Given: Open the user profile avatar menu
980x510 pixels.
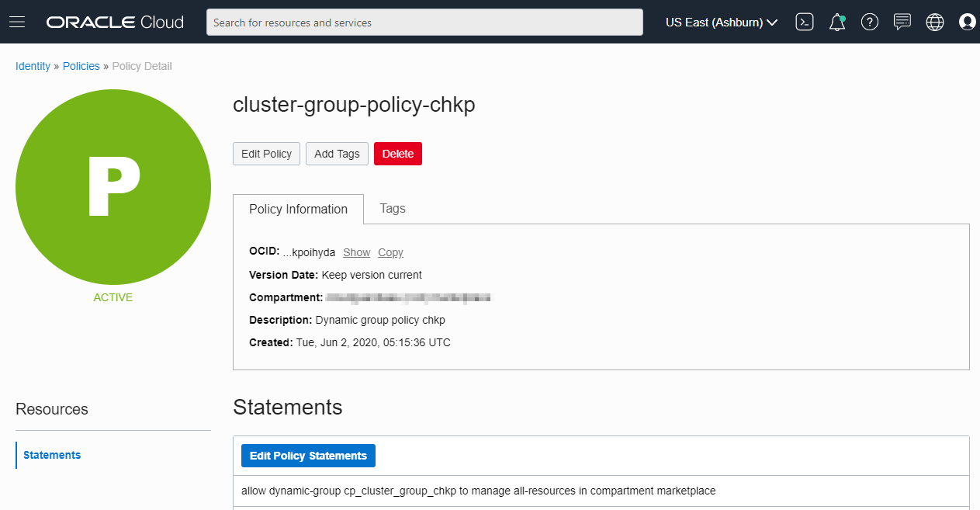Looking at the screenshot, I should 967,23.
